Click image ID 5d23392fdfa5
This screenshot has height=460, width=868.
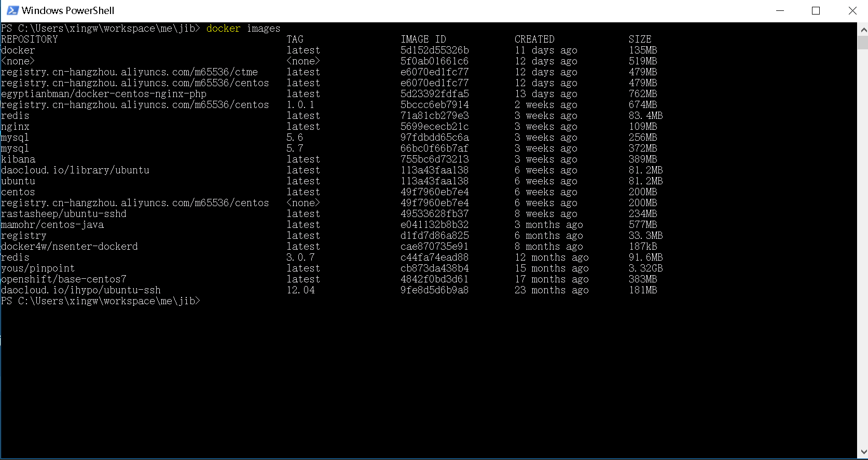point(435,94)
